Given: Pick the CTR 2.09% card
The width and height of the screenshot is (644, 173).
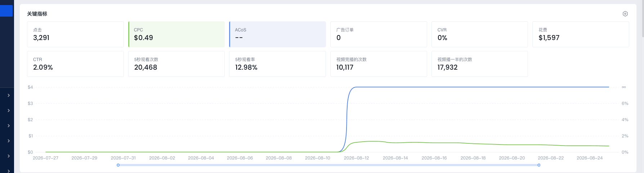Looking at the screenshot, I should [x=75, y=64].
